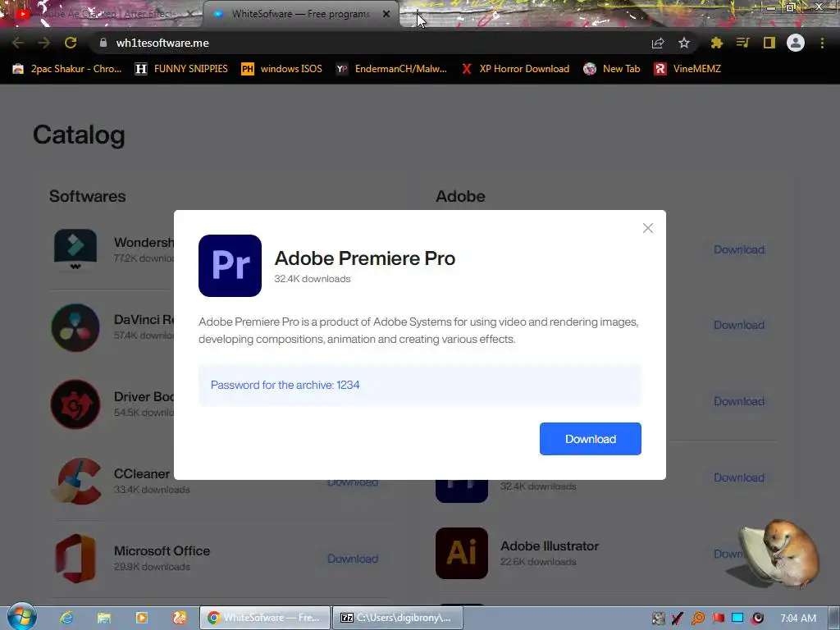Click Download link for Microsoft Office

click(x=353, y=559)
